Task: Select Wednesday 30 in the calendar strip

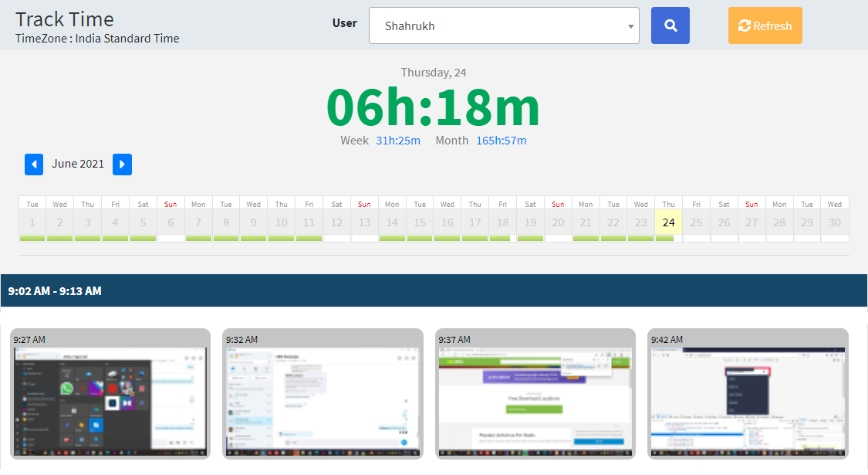Action: tap(835, 222)
